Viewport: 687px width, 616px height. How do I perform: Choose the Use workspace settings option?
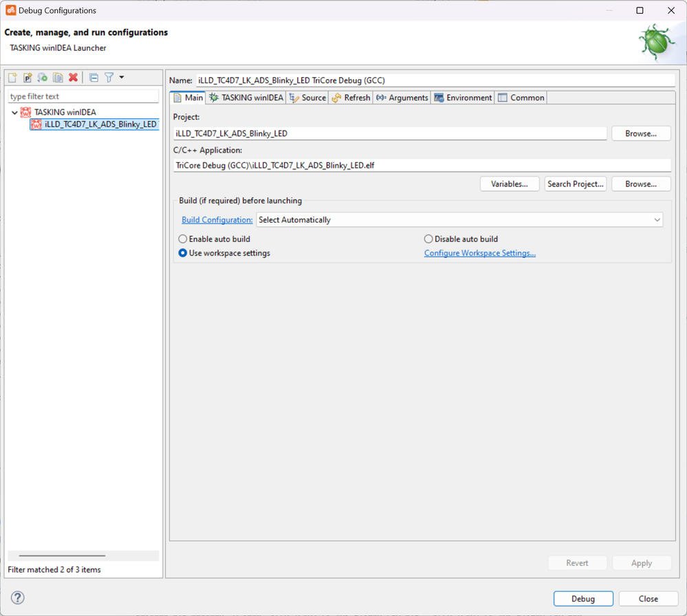click(183, 253)
